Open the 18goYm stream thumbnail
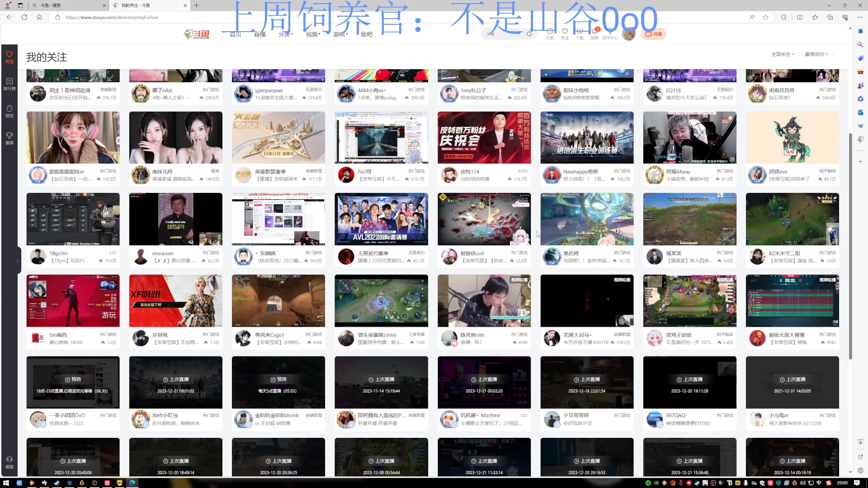868x488 pixels. [73, 219]
